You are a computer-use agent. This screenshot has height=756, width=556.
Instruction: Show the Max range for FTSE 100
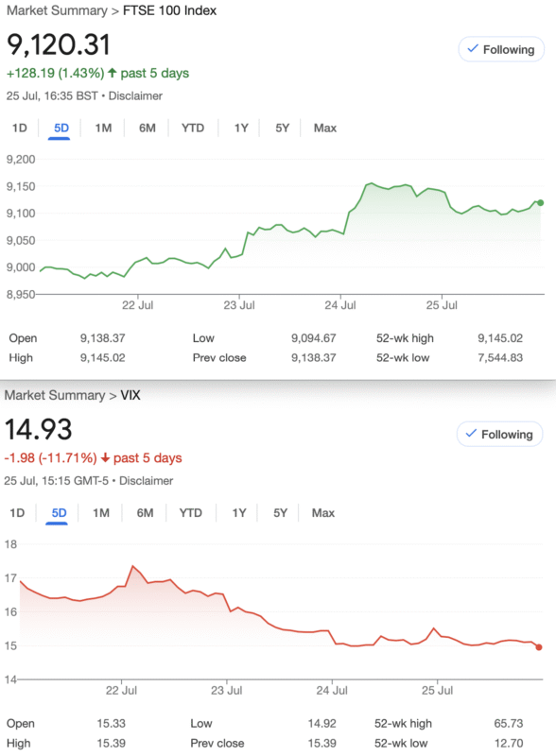click(325, 128)
